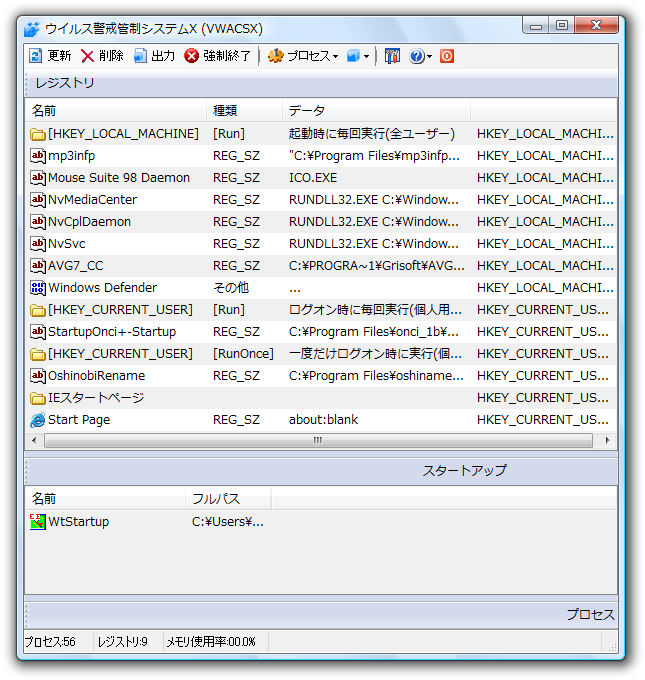Click the NvSvc string-value icon
The height and width of the screenshot is (680, 645).
click(38, 244)
